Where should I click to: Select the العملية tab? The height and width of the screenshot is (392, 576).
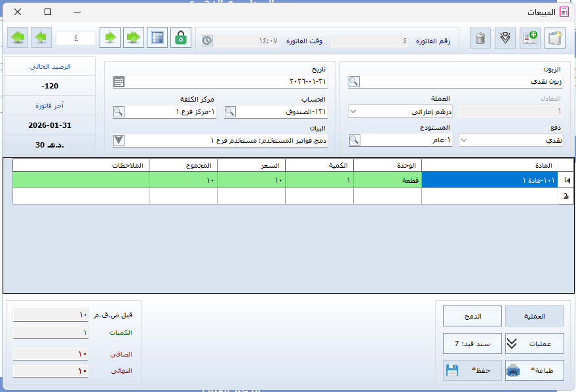click(x=534, y=316)
